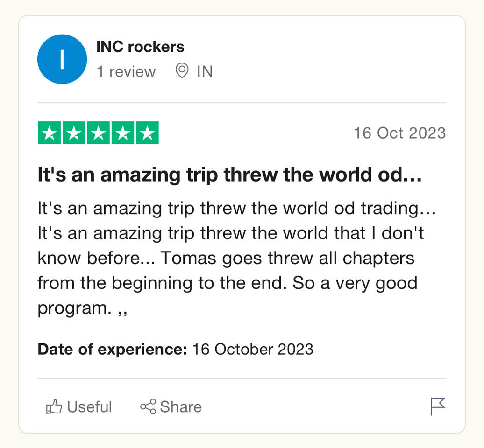Click the thumbs-up icon beside Useful

(x=54, y=407)
